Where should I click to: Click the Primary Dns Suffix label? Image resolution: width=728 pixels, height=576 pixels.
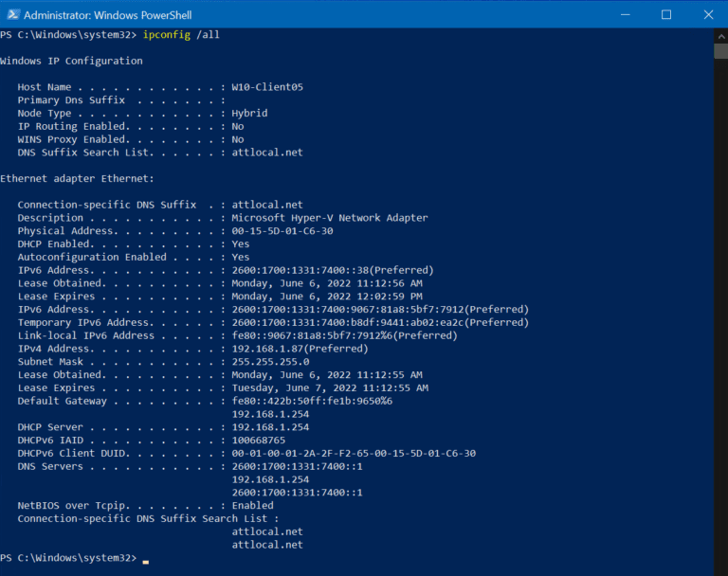71,100
